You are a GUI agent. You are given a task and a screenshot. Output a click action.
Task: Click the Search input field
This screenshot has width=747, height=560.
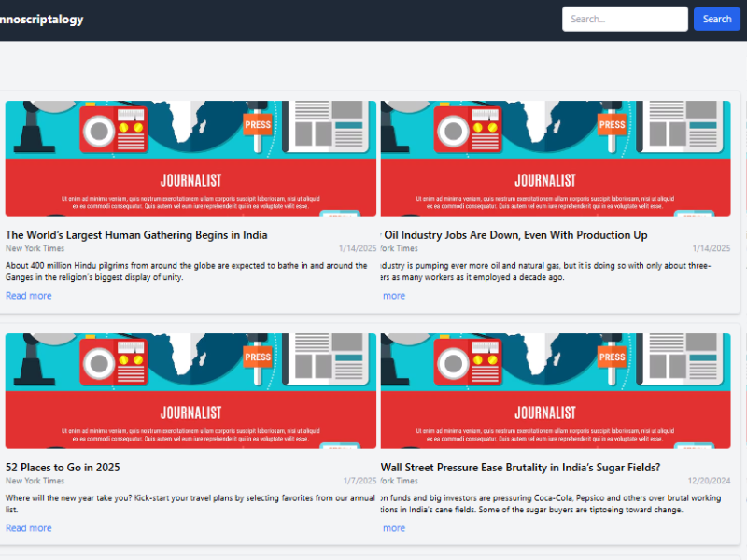(x=625, y=19)
